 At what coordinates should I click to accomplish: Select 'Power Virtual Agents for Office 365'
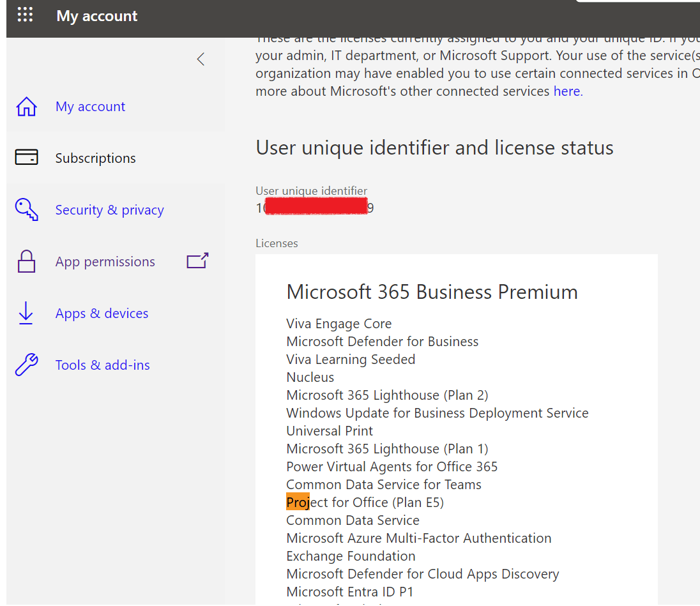tap(392, 466)
